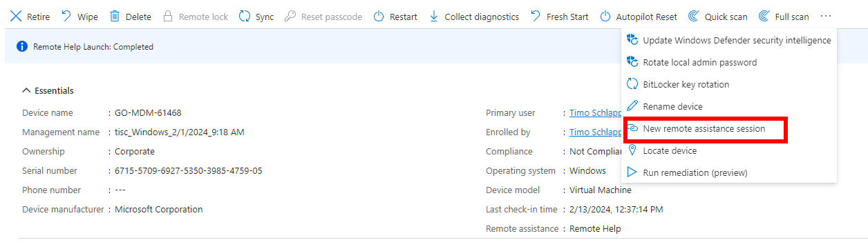Select BitLocker key rotation option
The image size is (868, 249).
[728, 84]
